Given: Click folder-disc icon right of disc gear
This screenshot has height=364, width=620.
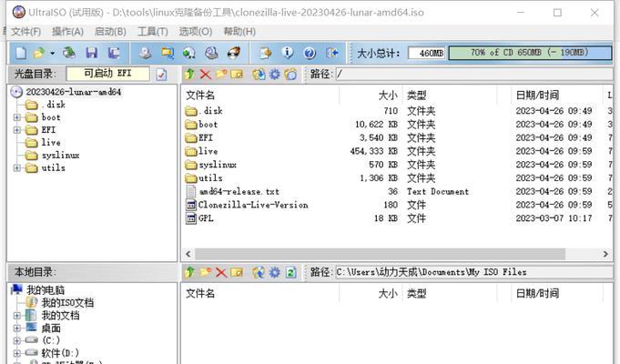Looking at the screenshot, I should coord(290,74).
